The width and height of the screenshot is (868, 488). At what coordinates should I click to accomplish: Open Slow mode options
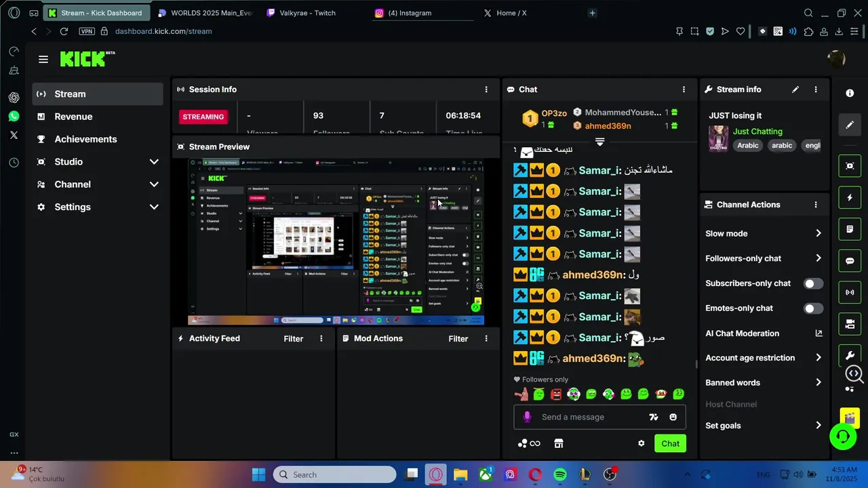point(764,233)
